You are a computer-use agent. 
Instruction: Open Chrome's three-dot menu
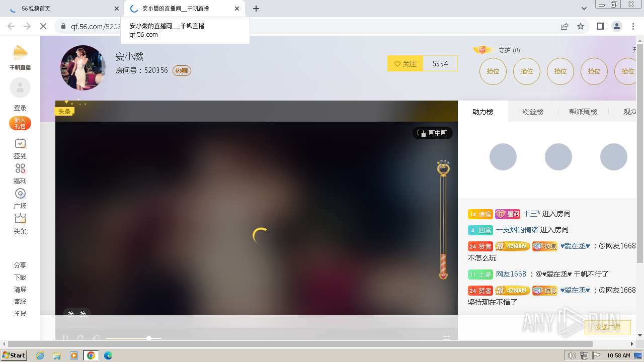(x=633, y=26)
